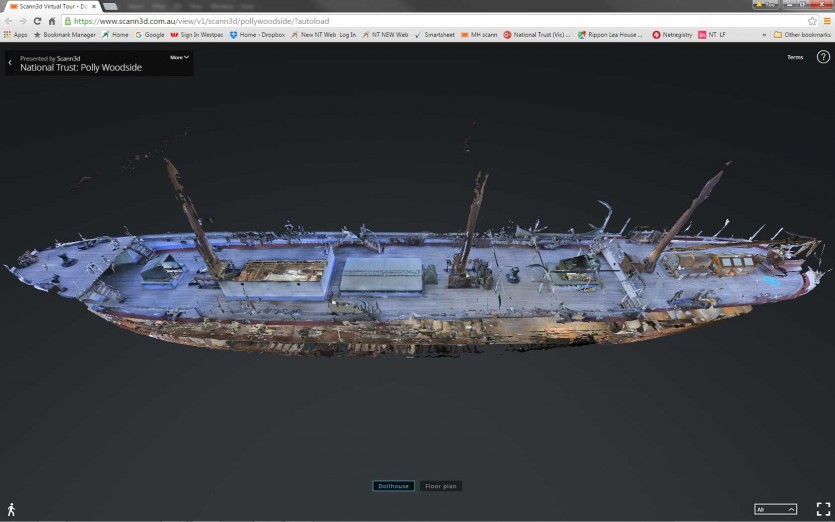
Task: Open the Chrome hamburger menu
Action: pyautogui.click(x=825, y=21)
